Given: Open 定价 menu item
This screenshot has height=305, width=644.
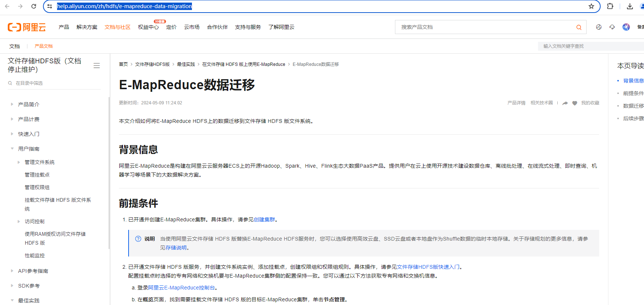Looking at the screenshot, I should [171, 27].
